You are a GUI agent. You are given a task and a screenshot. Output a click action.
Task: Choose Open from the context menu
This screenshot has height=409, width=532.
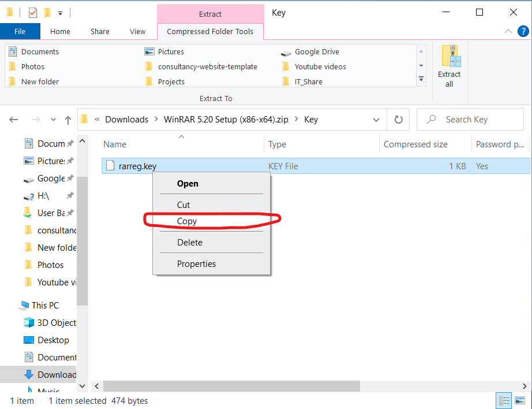[211, 184]
